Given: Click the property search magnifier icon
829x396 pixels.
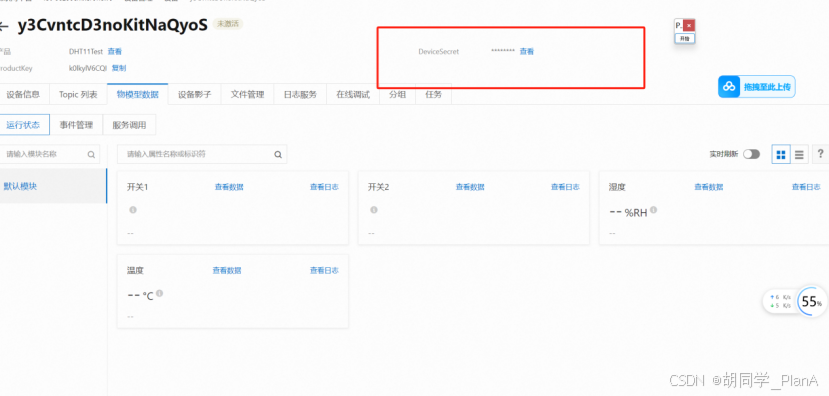Looking at the screenshot, I should (278, 154).
